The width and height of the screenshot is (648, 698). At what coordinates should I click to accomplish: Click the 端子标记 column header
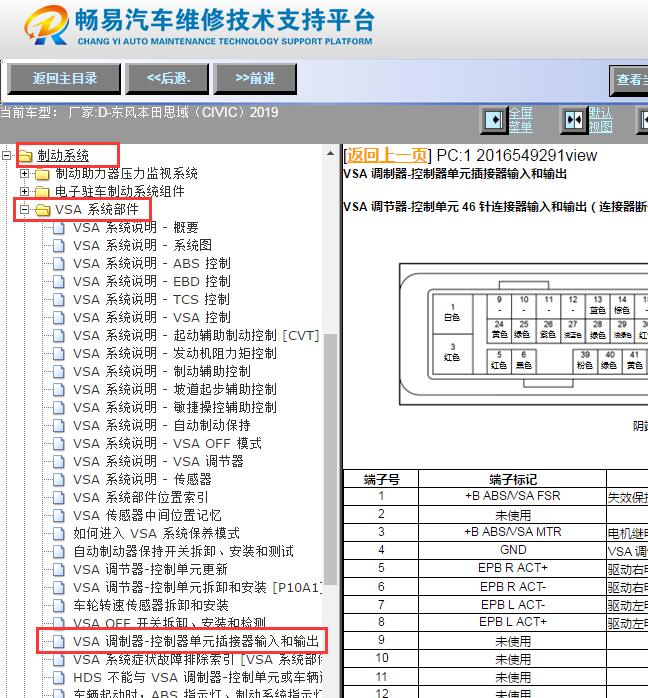[512, 479]
